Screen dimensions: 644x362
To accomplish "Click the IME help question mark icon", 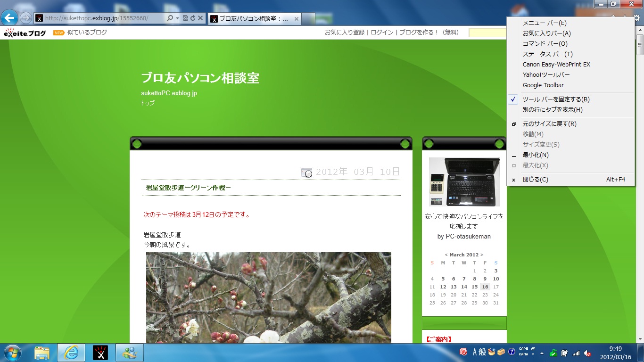I will [x=512, y=352].
